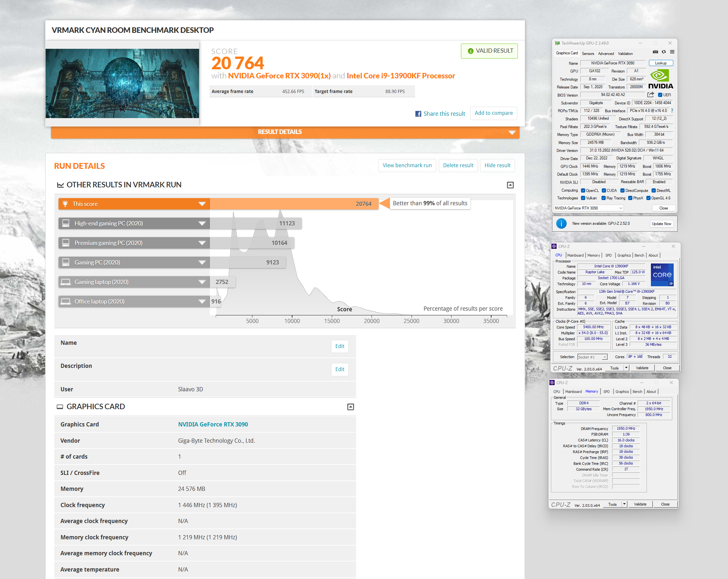Click Validate in the CPU tab CPU-Z window
The height and width of the screenshot is (579, 728).
pos(642,368)
